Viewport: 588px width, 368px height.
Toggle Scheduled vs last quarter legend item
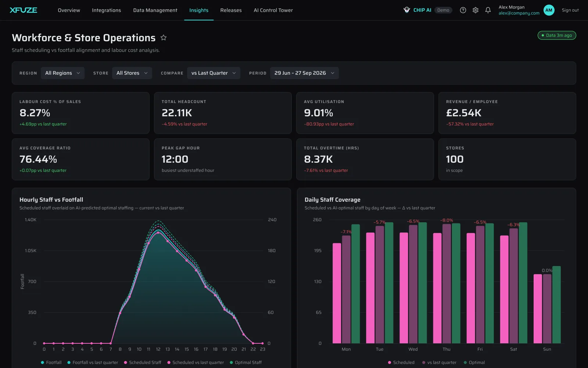point(196,362)
